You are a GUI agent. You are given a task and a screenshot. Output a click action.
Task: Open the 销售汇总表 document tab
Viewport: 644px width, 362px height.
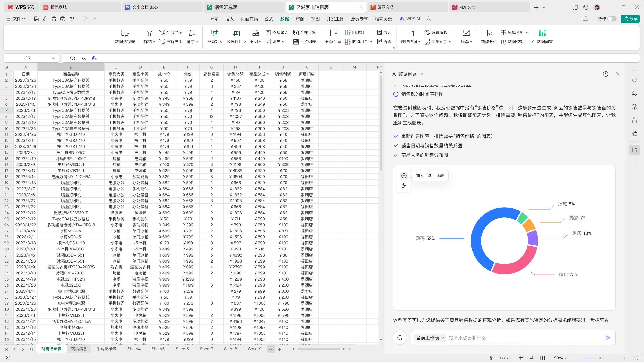coord(244,7)
